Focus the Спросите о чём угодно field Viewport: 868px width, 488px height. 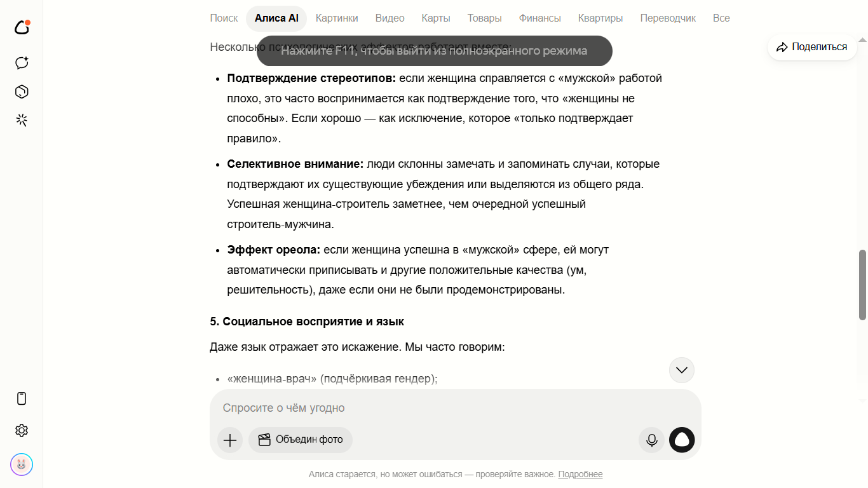[x=456, y=408]
